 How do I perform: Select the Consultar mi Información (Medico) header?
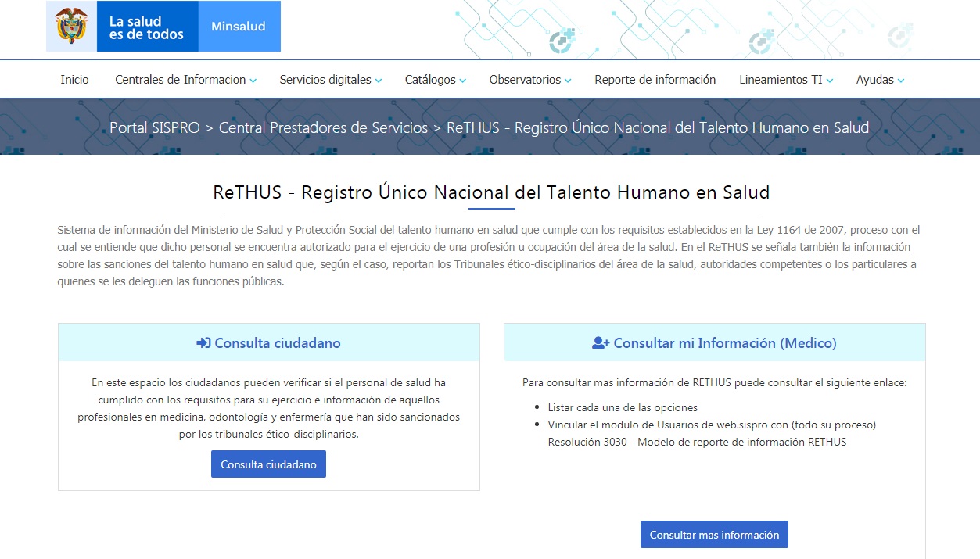point(714,342)
